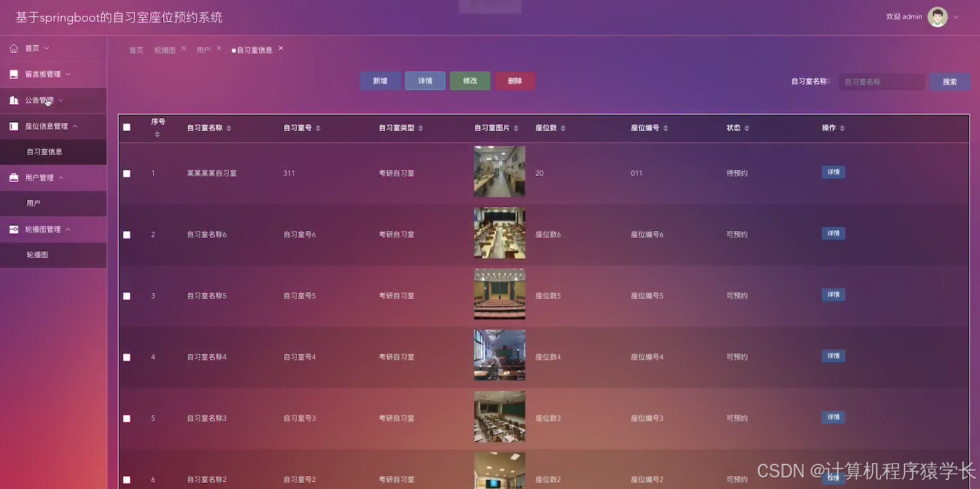
Task: Expand the 公告管理 menu chevron
Action: pos(60,100)
